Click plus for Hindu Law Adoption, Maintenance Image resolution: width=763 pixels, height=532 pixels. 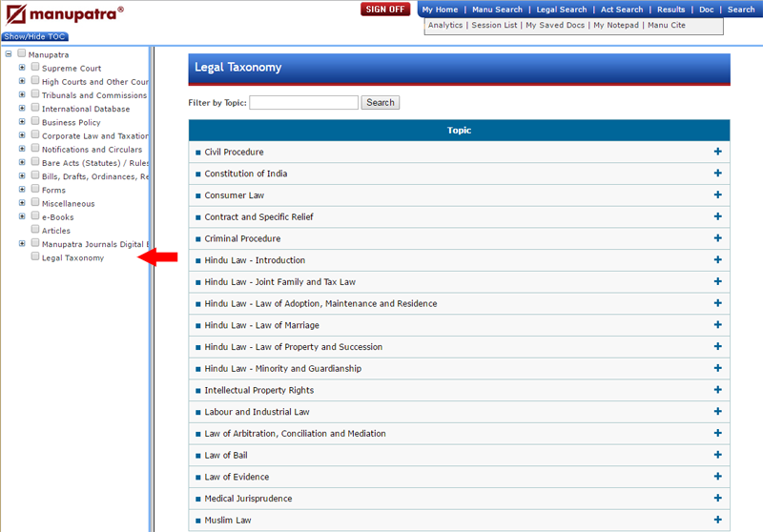point(718,303)
